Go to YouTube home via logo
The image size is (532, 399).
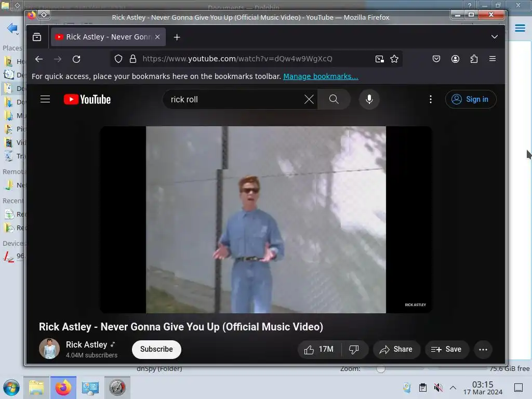(x=87, y=99)
